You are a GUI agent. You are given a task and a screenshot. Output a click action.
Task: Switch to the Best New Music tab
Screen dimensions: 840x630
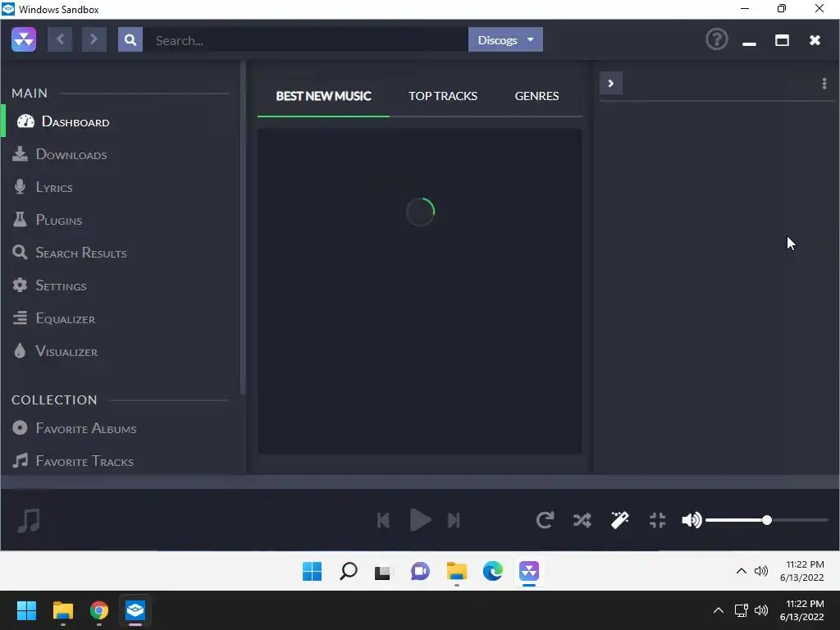(323, 96)
